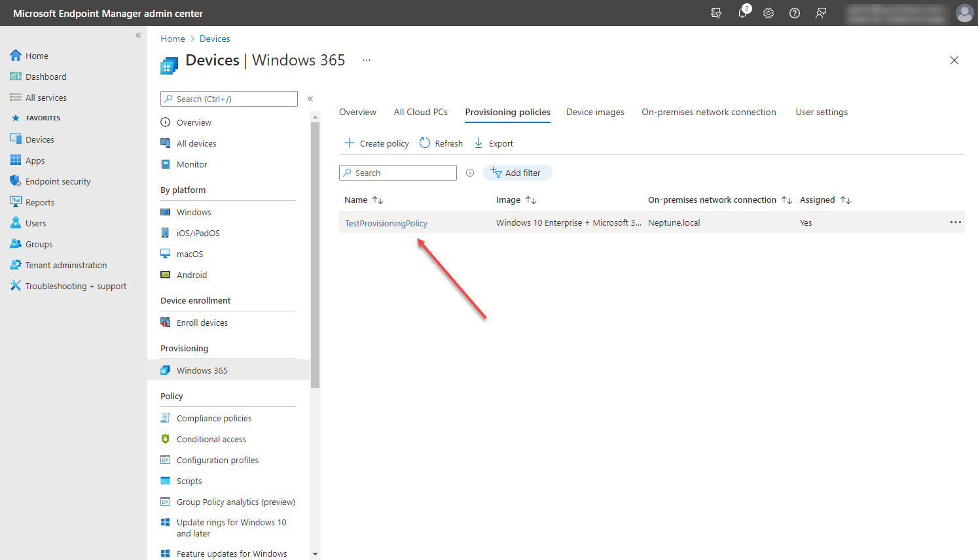Open the TestProvisioningPolicy link
The width and height of the screenshot is (978, 560).
(386, 223)
